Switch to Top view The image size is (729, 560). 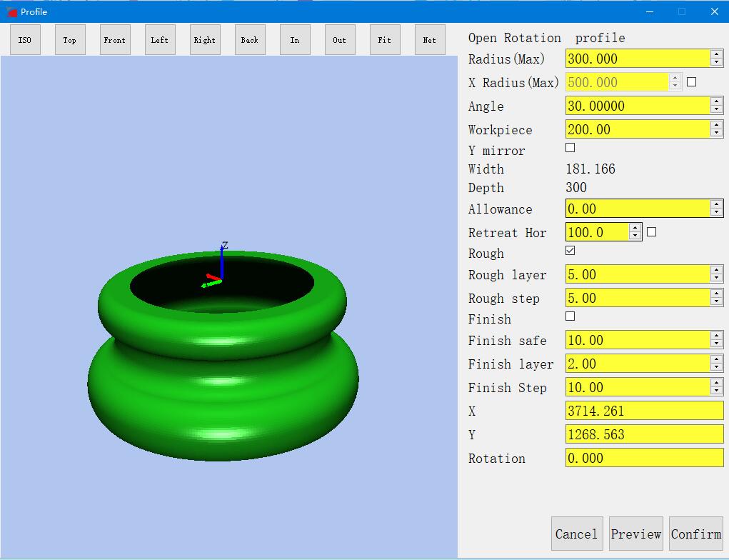coord(70,40)
